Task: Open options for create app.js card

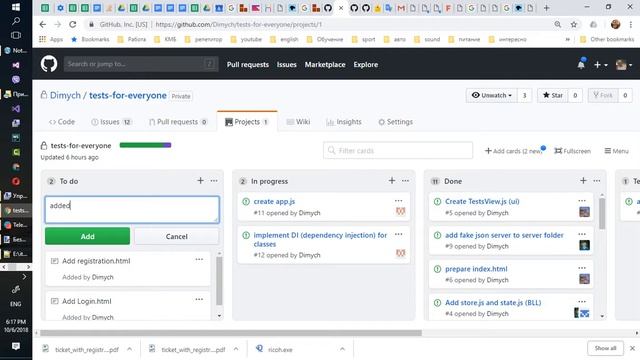Action: tap(398, 201)
